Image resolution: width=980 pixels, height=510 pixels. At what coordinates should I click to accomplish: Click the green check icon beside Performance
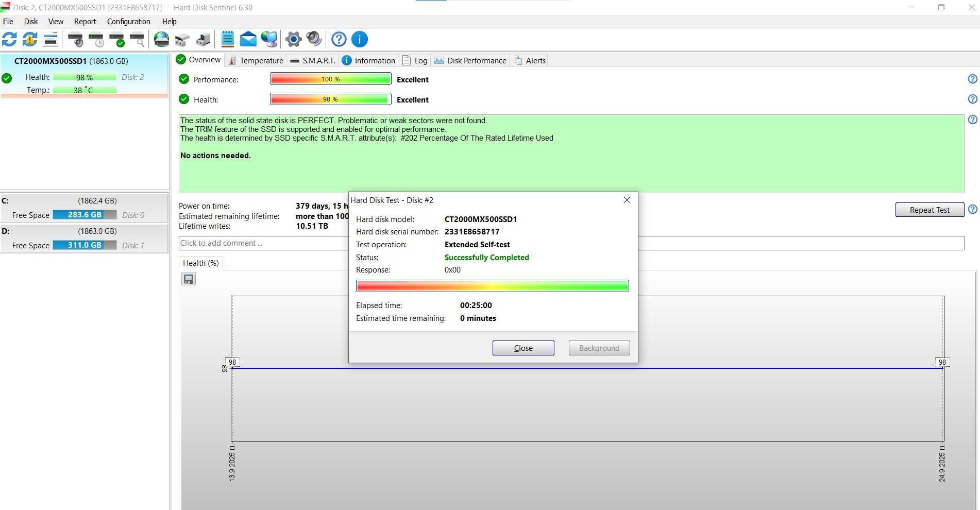click(184, 79)
